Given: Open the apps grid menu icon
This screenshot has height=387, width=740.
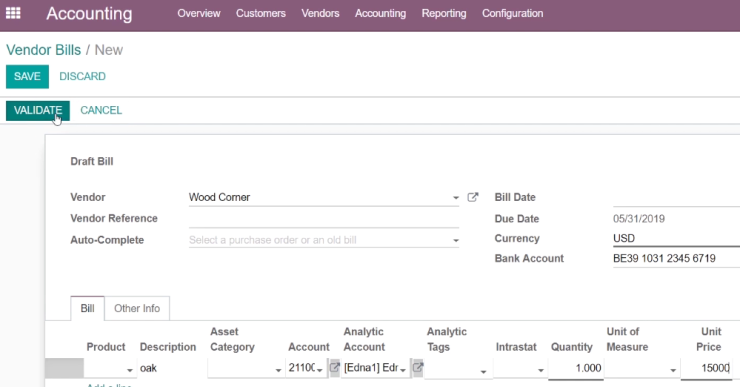Looking at the screenshot, I should 13,13.
